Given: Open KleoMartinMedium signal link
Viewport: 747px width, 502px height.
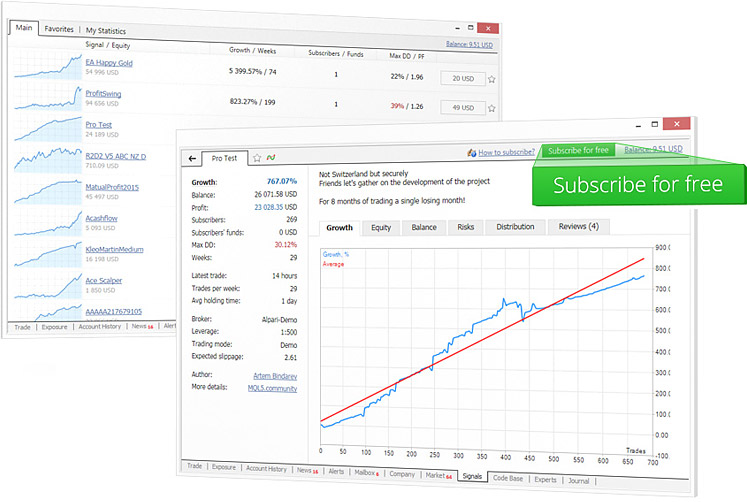Looking at the screenshot, I should [x=114, y=249].
